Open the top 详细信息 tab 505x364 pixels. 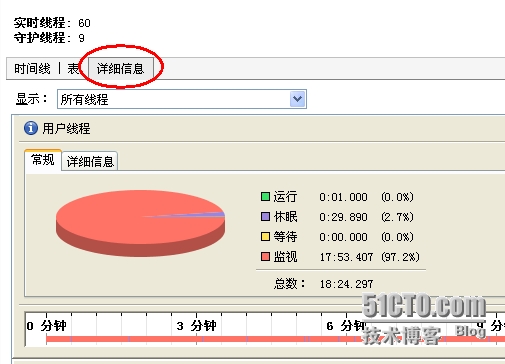pos(121,69)
